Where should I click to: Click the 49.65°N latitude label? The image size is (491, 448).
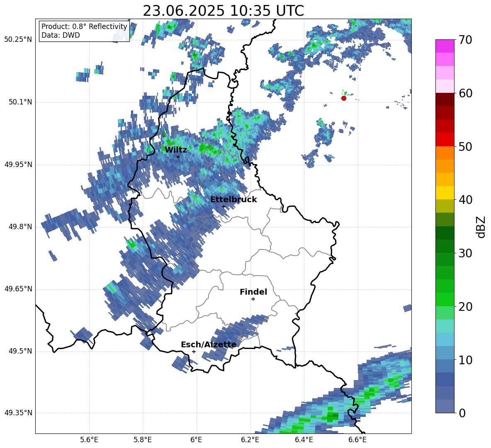[18, 289]
